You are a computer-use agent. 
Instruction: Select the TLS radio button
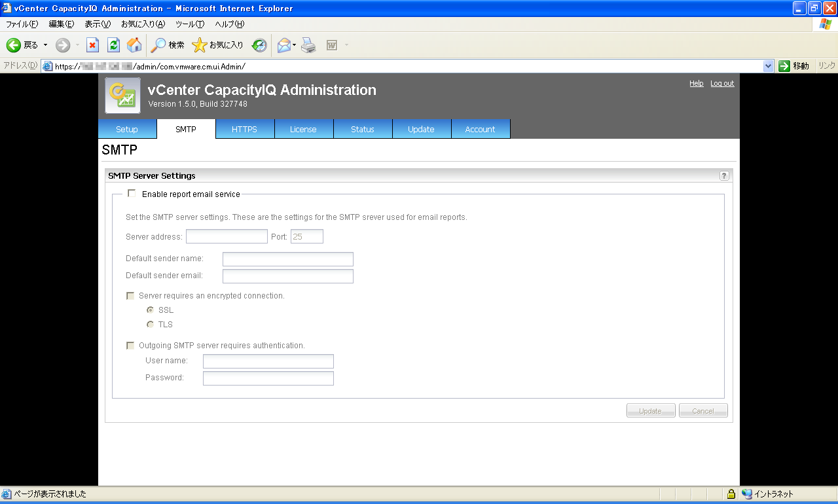pyautogui.click(x=150, y=324)
